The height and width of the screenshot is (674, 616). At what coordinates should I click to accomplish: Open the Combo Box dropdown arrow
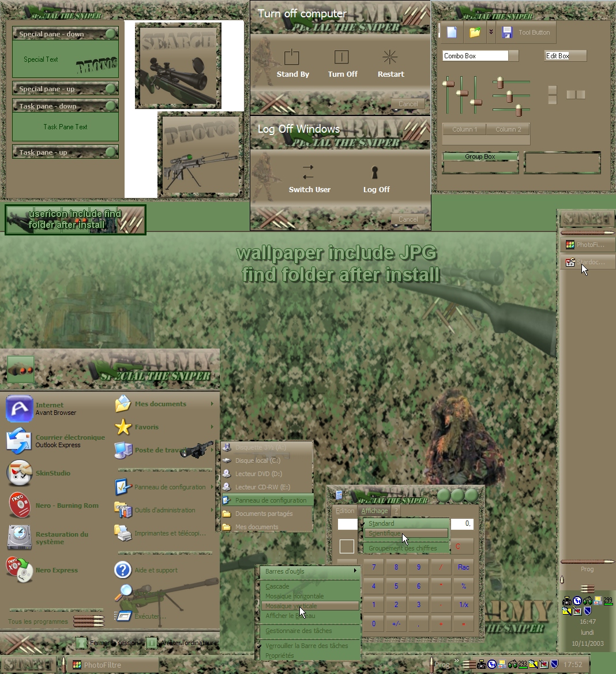513,56
